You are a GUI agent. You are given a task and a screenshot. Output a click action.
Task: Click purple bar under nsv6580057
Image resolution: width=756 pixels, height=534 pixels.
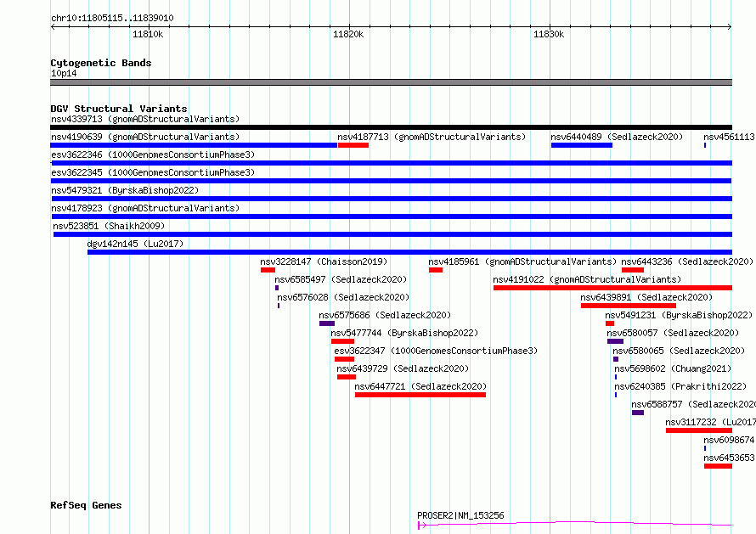[615, 341]
